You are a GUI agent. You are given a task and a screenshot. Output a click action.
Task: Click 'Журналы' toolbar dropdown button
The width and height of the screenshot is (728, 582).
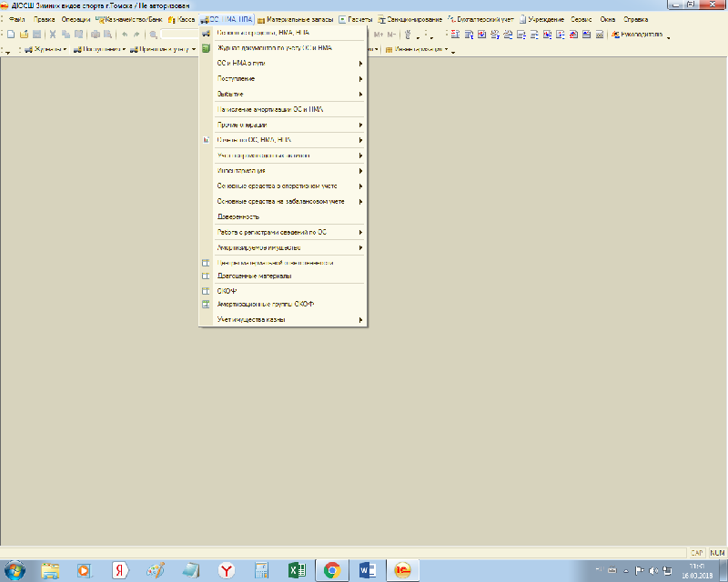coord(45,49)
